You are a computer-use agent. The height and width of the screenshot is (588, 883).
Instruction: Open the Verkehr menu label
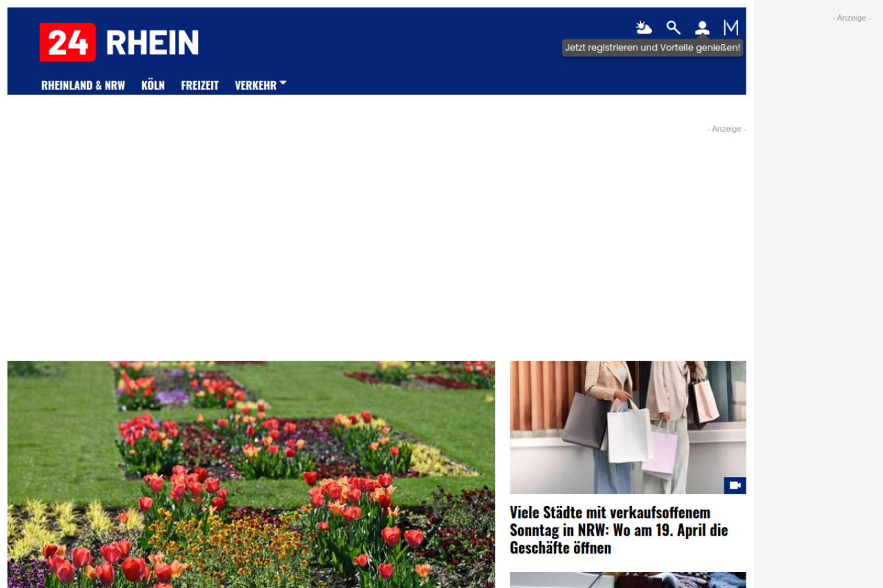(x=255, y=85)
